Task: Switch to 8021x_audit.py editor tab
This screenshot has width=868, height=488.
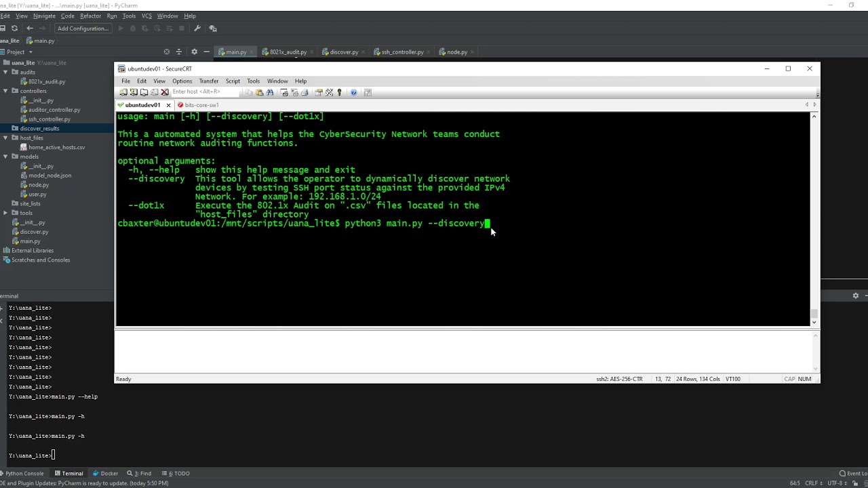Action: (288, 52)
